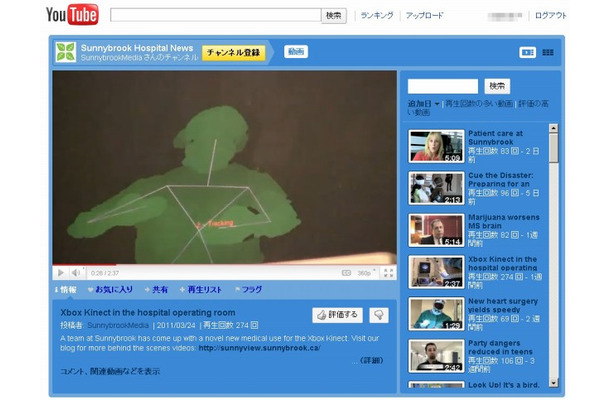The width and height of the screenshot is (610, 400).
Task: Open Patient care at Sunnybrook thumbnail
Action: (x=436, y=146)
